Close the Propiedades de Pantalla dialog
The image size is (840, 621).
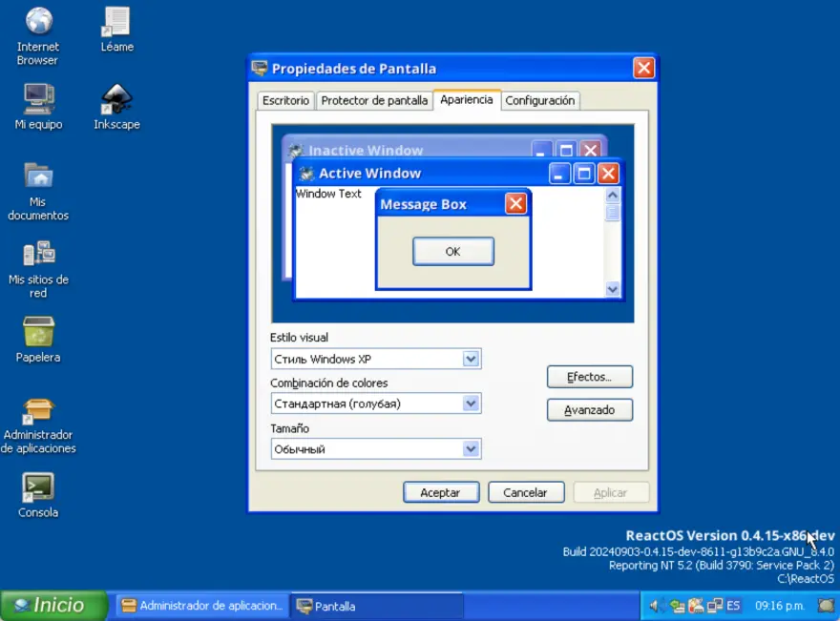coord(643,68)
